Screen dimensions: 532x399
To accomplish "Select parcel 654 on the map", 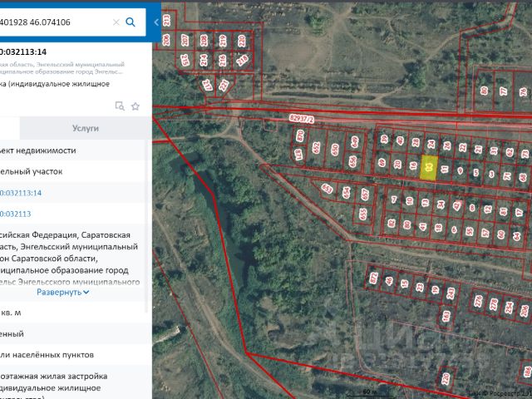I will [x=347, y=192].
